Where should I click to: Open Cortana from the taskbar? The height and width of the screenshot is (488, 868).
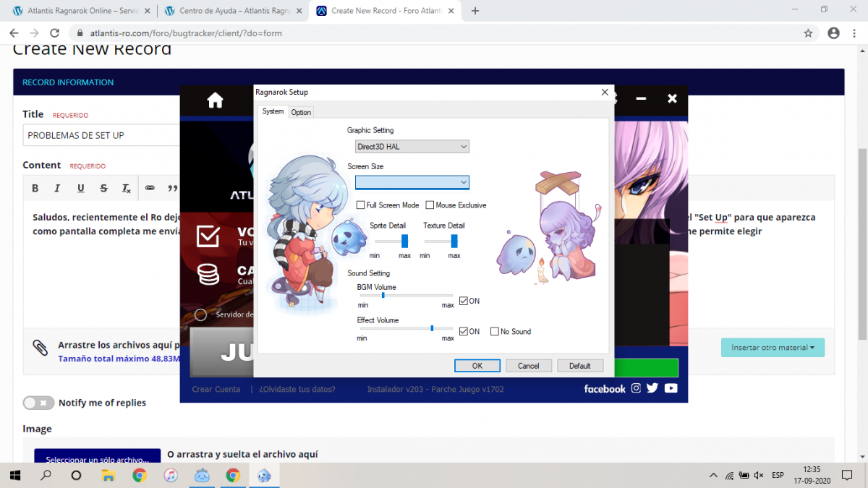[x=77, y=475]
